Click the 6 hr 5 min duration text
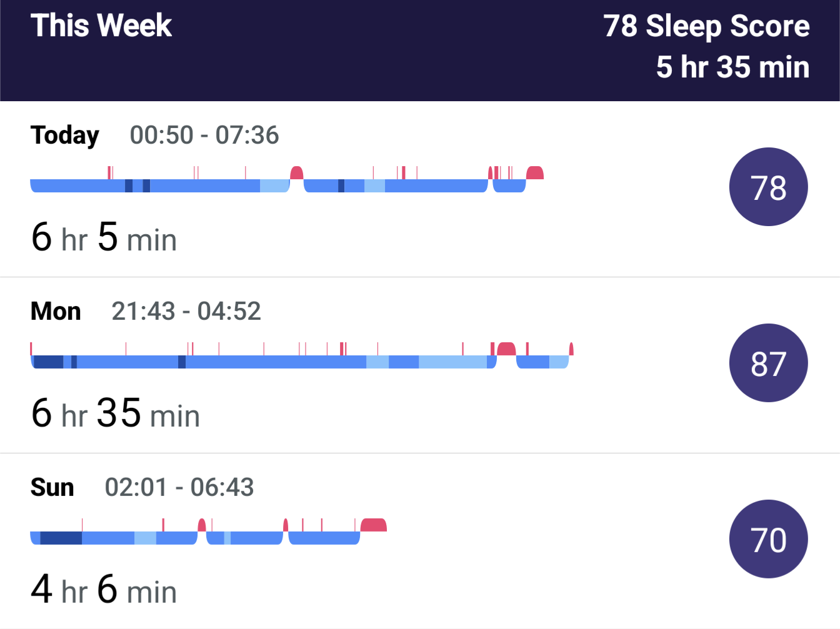 (x=104, y=238)
